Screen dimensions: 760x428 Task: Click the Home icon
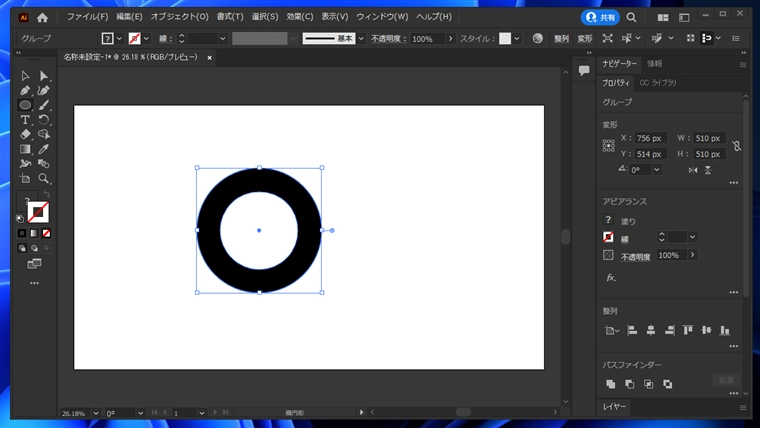click(x=43, y=18)
